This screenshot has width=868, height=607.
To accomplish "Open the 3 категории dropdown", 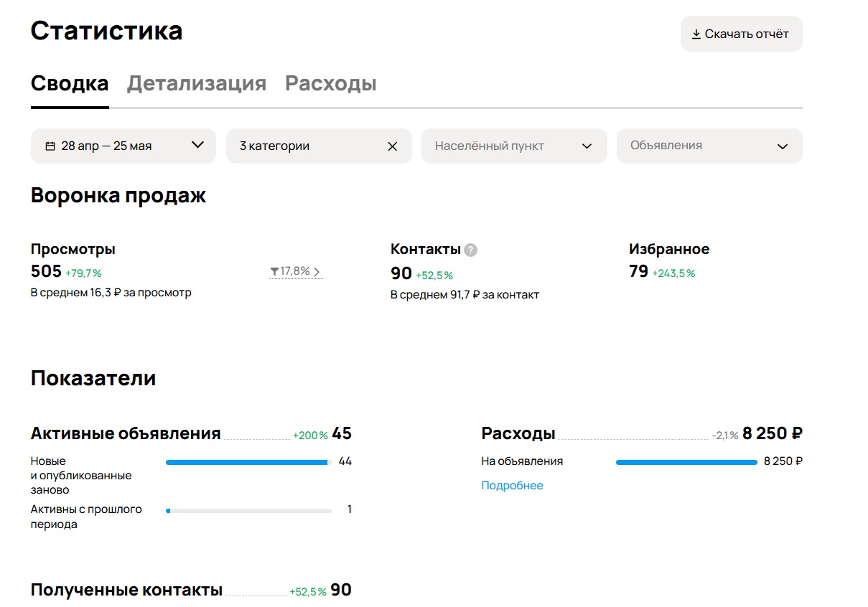I will tap(319, 146).
